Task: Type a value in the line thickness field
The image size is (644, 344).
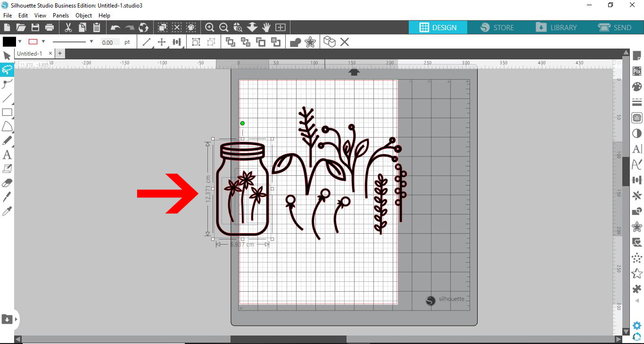Action: coord(110,42)
